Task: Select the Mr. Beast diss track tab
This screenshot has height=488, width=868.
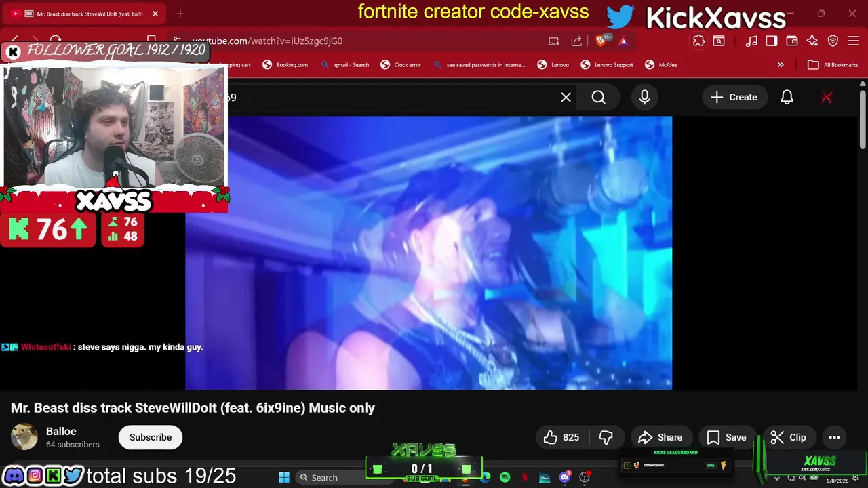Action: [x=85, y=14]
